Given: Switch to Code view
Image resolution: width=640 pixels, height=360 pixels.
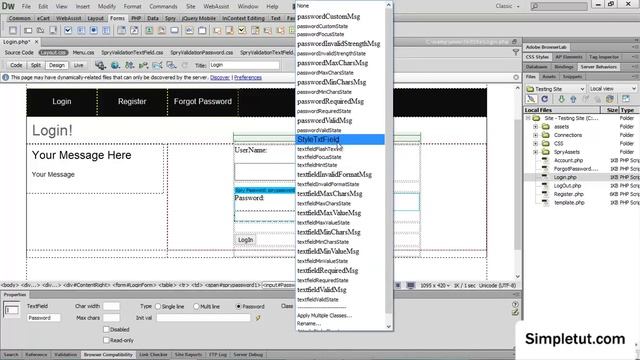Looking at the screenshot, I should coord(16,65).
